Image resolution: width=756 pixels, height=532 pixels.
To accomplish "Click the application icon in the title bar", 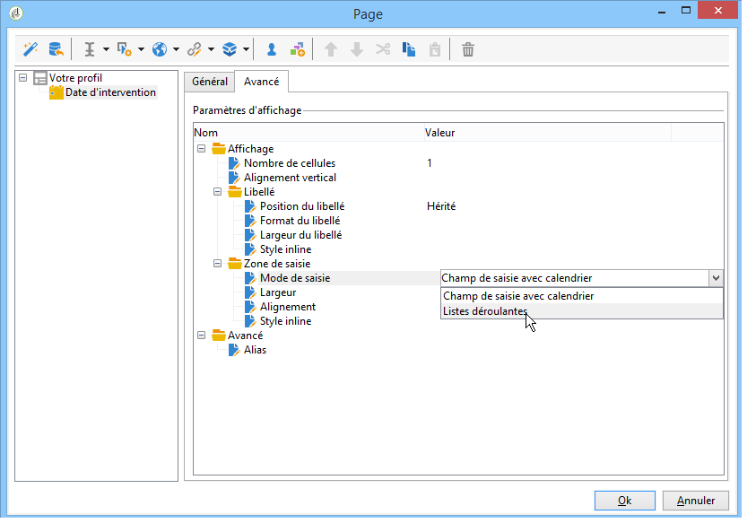I will click(x=16, y=13).
